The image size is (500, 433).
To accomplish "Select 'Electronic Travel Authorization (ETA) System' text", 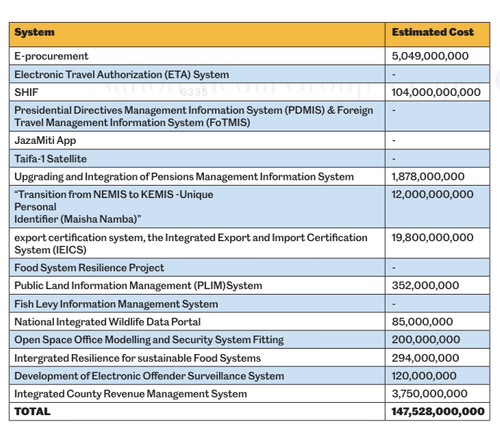I will coord(122,74).
